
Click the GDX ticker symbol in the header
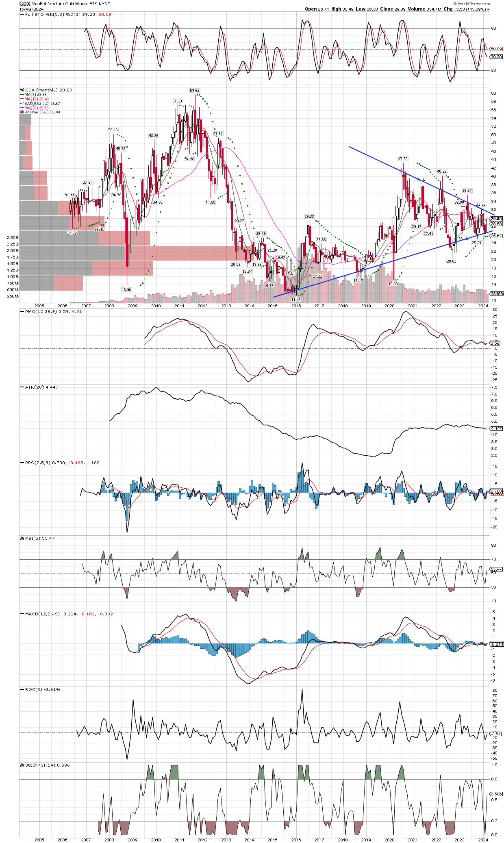tap(25, 4)
